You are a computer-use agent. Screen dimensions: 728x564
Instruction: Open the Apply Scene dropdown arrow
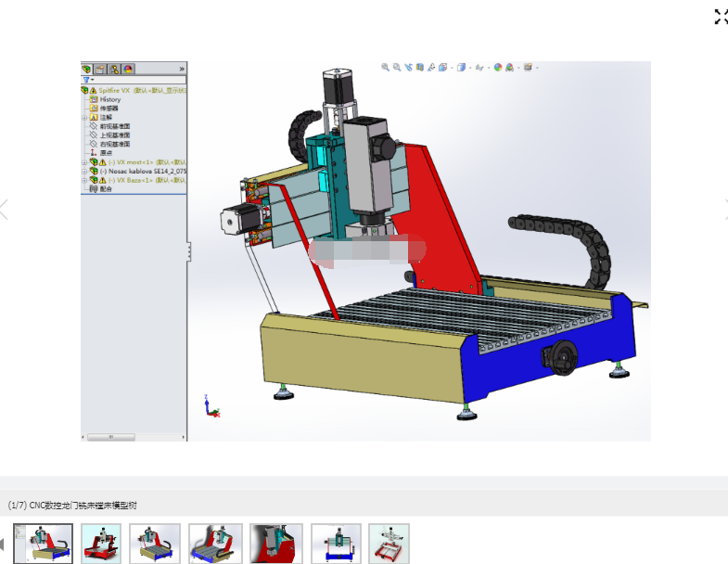point(518,68)
